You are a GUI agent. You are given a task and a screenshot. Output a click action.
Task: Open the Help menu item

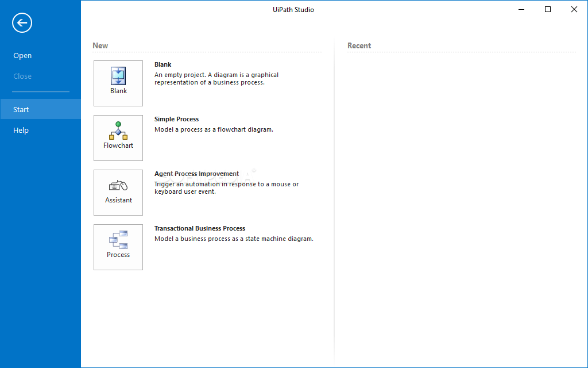41,130
